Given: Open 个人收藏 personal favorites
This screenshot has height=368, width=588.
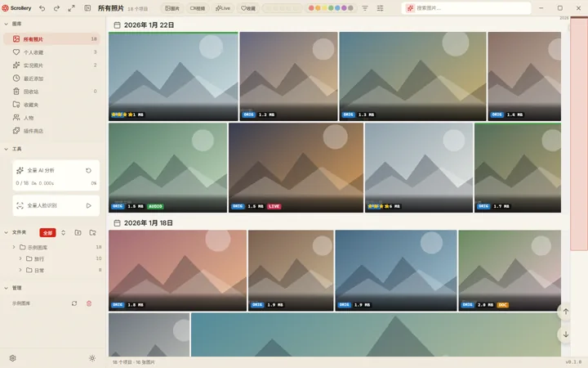Looking at the screenshot, I should (x=51, y=52).
